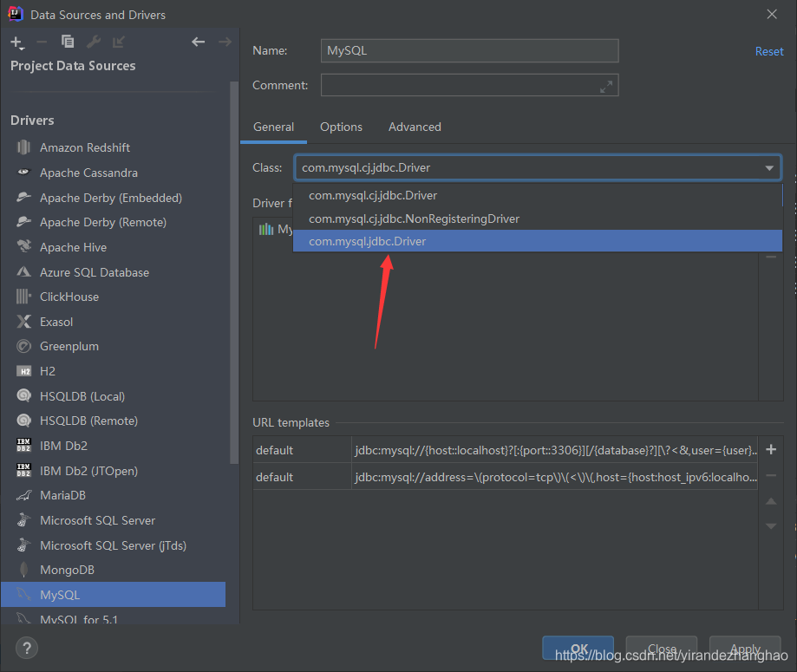Click the Amazon Redshift driver icon

click(x=24, y=147)
